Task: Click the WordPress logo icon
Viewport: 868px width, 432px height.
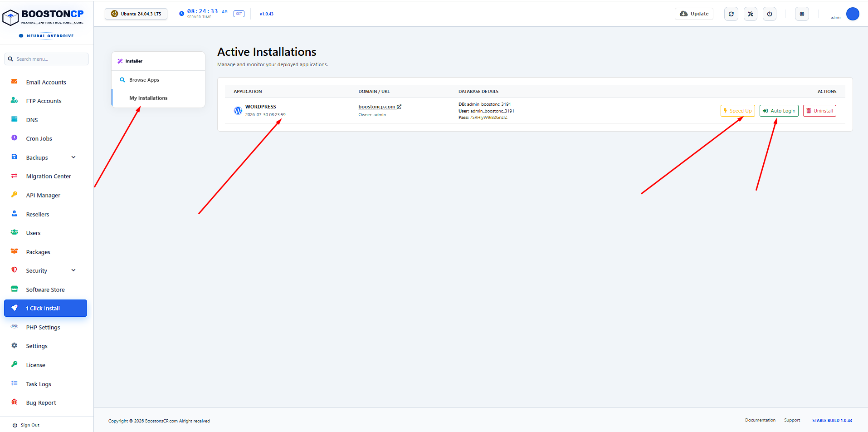Action: (x=238, y=111)
